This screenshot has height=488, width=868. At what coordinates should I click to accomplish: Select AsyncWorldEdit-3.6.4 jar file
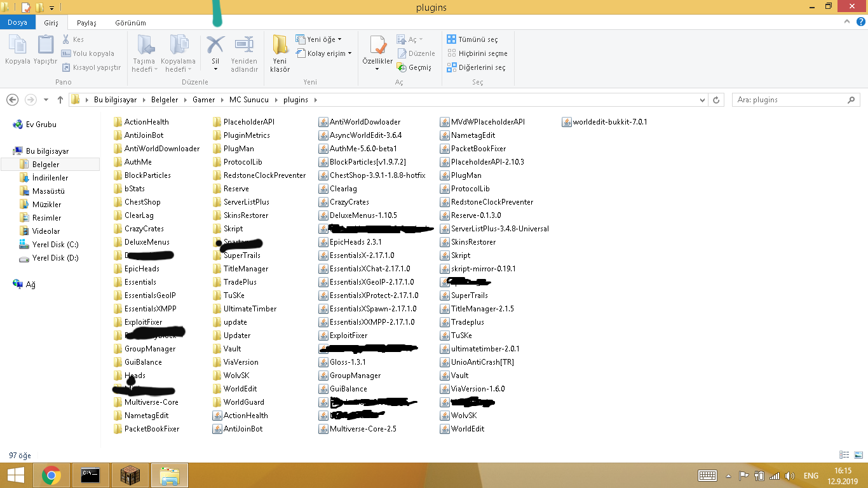[x=365, y=135]
